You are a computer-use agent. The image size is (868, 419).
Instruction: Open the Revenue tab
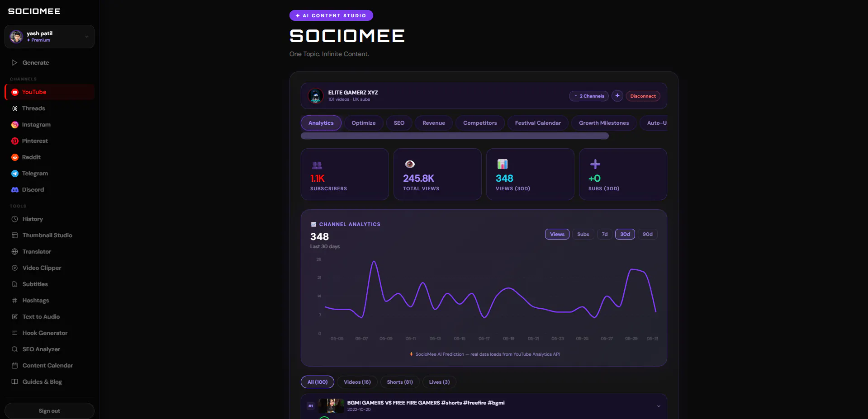click(x=433, y=123)
